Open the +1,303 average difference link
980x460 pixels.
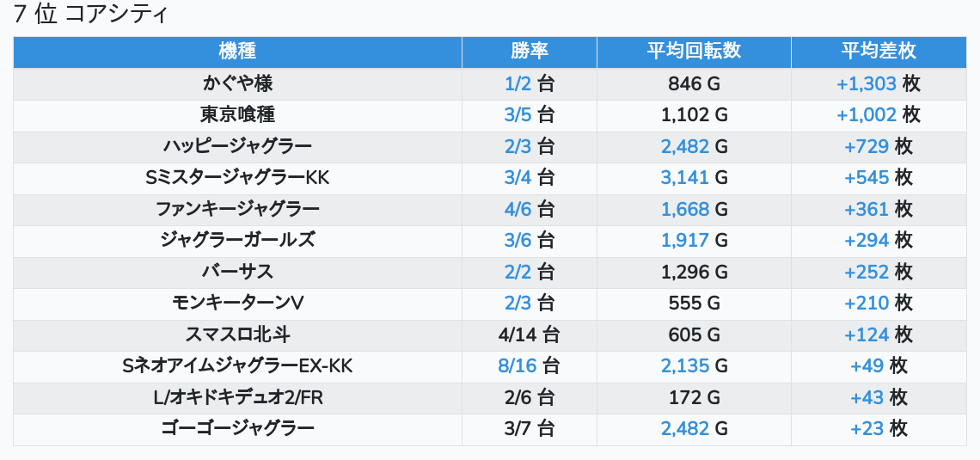(867, 83)
